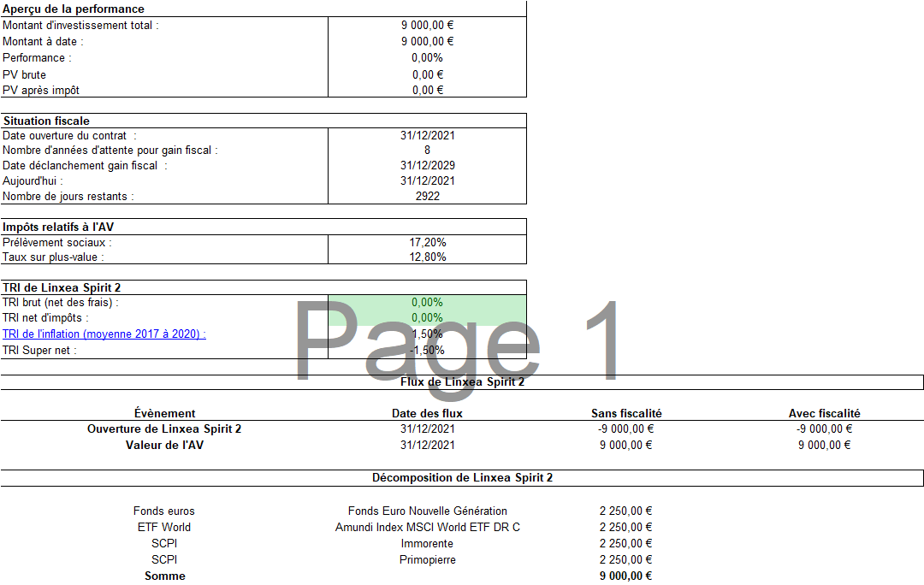Image resolution: width=924 pixels, height=585 pixels.
Task: Select the "Flux de Linxea Spirit 2" title
Action: pyautogui.click(x=462, y=381)
